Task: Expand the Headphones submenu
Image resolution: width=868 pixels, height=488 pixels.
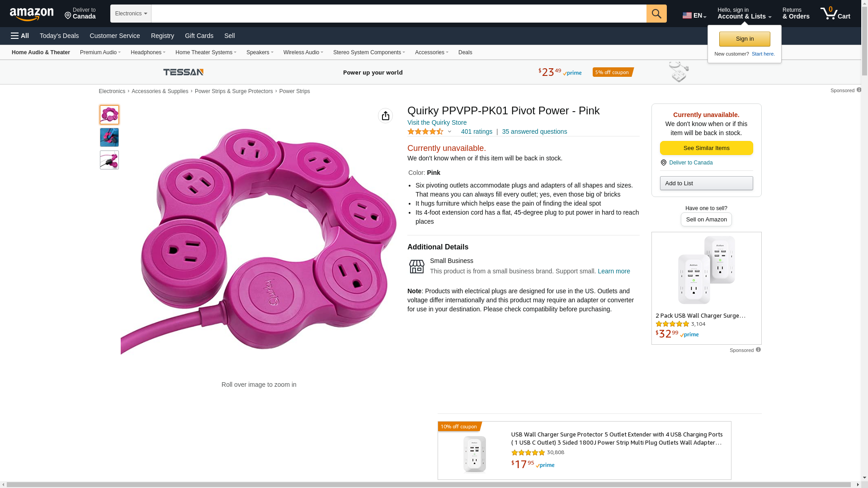Action: pyautogui.click(x=148, y=52)
